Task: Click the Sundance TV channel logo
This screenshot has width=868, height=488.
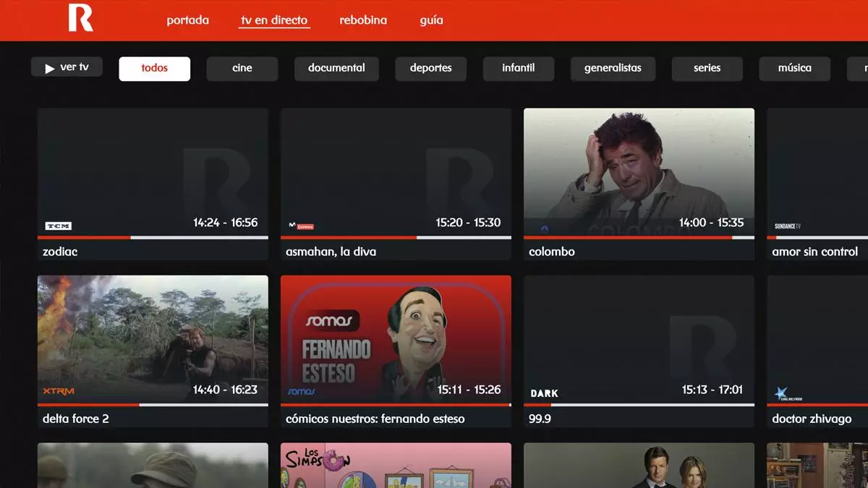Action: (788, 226)
